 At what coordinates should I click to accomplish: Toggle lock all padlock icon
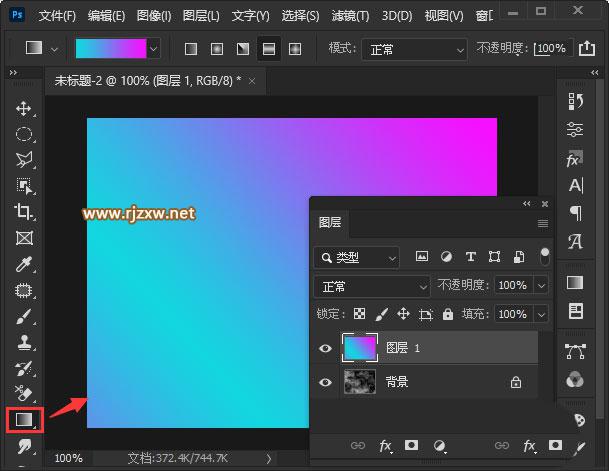[x=447, y=314]
